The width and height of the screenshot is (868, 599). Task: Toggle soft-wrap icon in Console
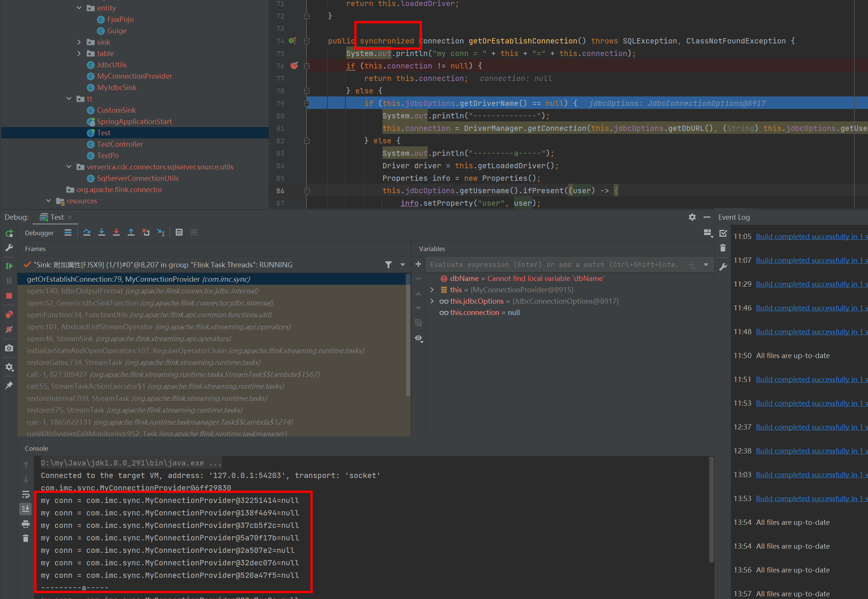click(26, 494)
